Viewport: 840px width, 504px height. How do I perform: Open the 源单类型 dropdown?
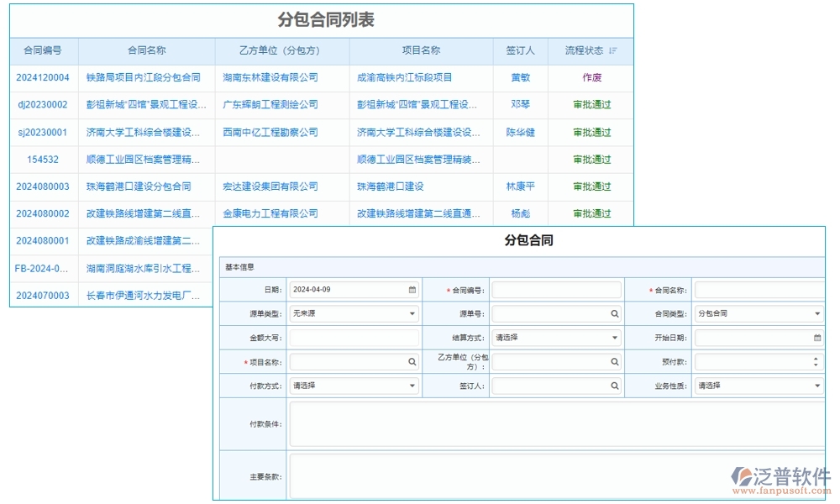click(x=411, y=313)
